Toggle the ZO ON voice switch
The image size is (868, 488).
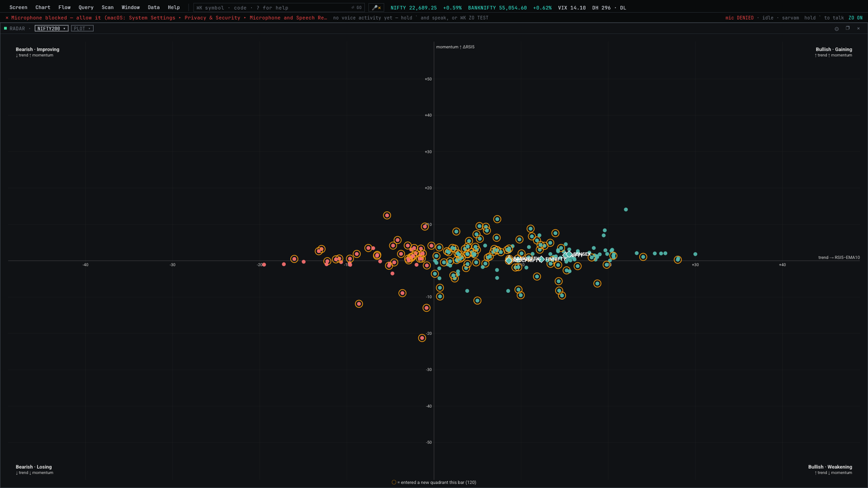(x=856, y=18)
